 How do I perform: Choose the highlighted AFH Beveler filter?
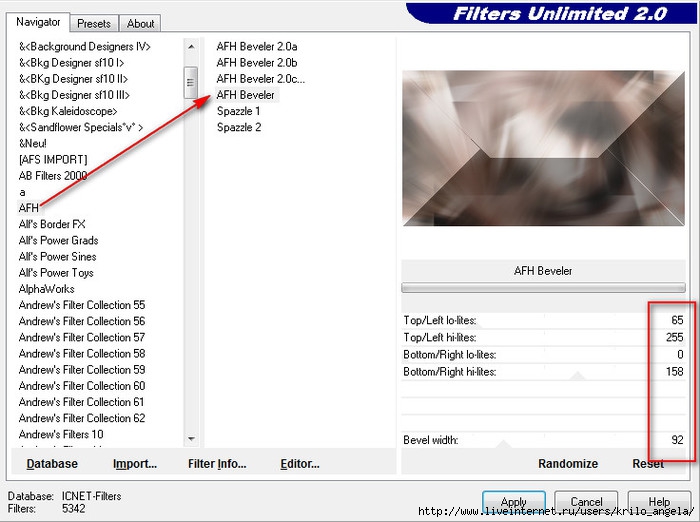pos(246,95)
